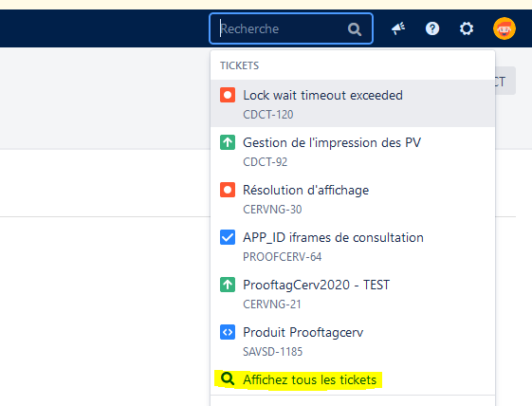Open ticket Lock wait timeout exceeded
The width and height of the screenshot is (532, 406).
tap(353, 103)
